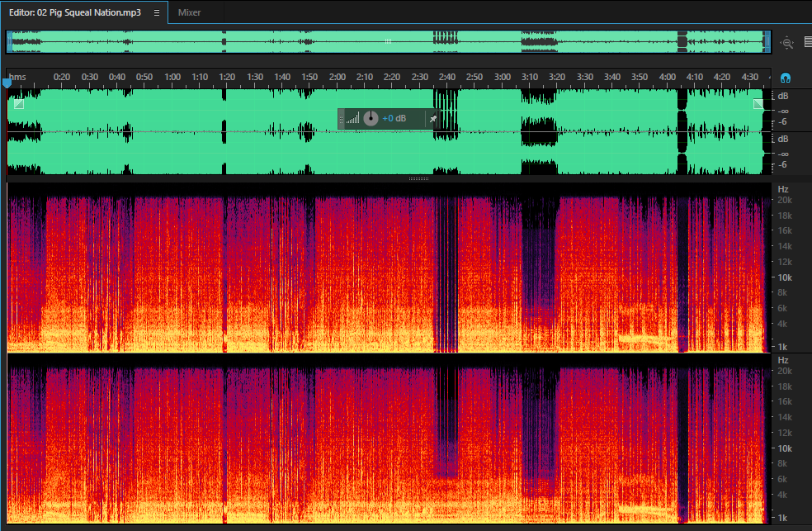Click the HUD volume knob
This screenshot has height=531, width=812.
click(x=371, y=119)
